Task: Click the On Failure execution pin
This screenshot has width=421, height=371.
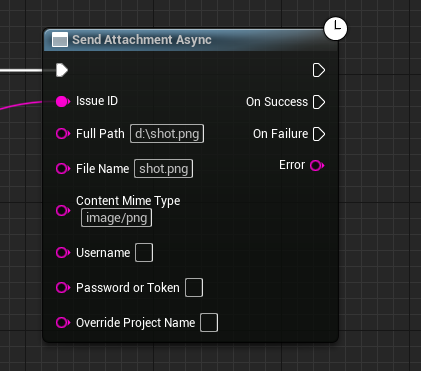Action: [x=319, y=134]
